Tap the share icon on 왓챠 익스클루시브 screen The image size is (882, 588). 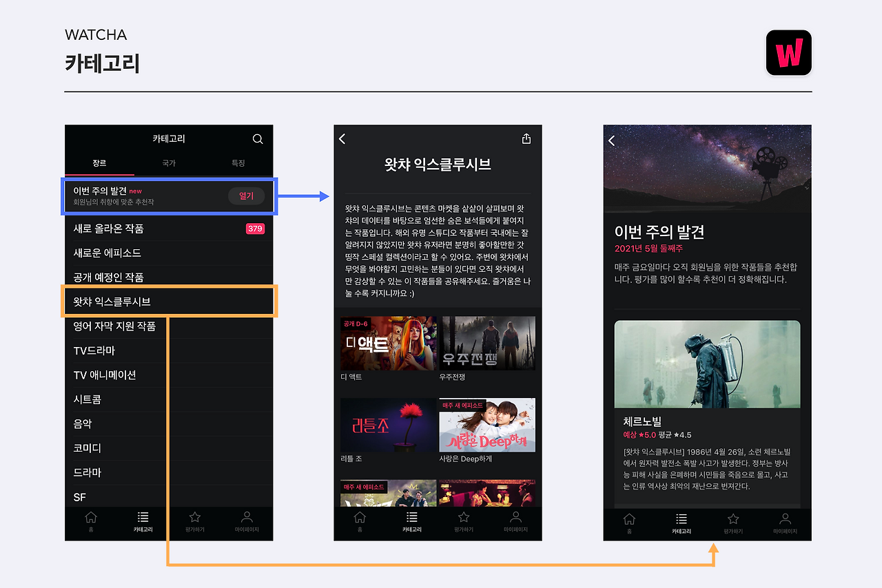coord(526,139)
